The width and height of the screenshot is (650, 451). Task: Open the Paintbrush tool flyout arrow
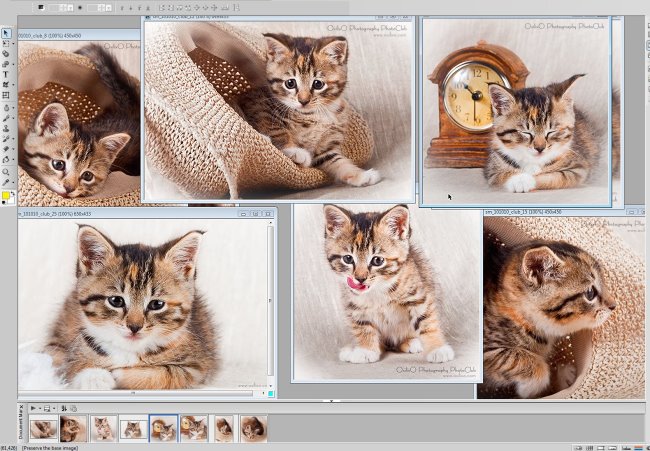point(13,119)
